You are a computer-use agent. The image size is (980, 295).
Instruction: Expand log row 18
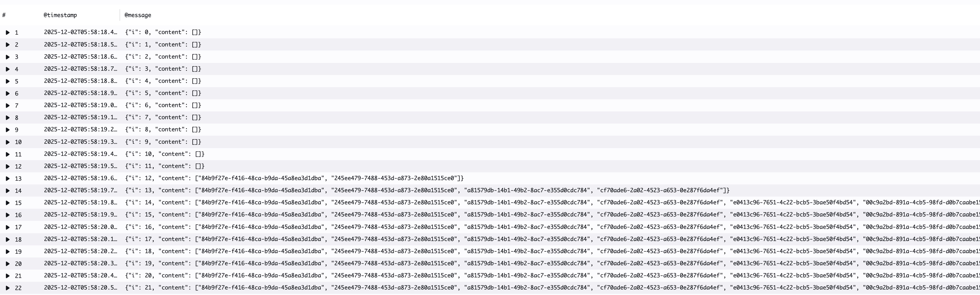pos(7,239)
